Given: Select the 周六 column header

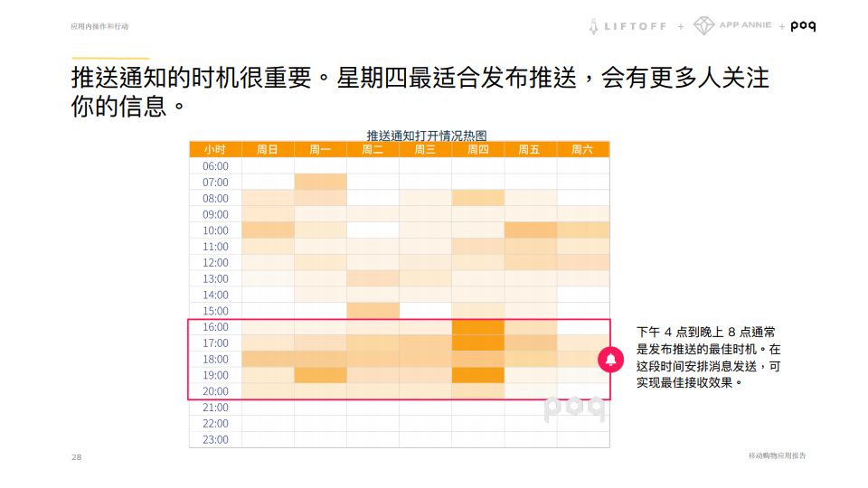Looking at the screenshot, I should pyautogui.click(x=582, y=150).
